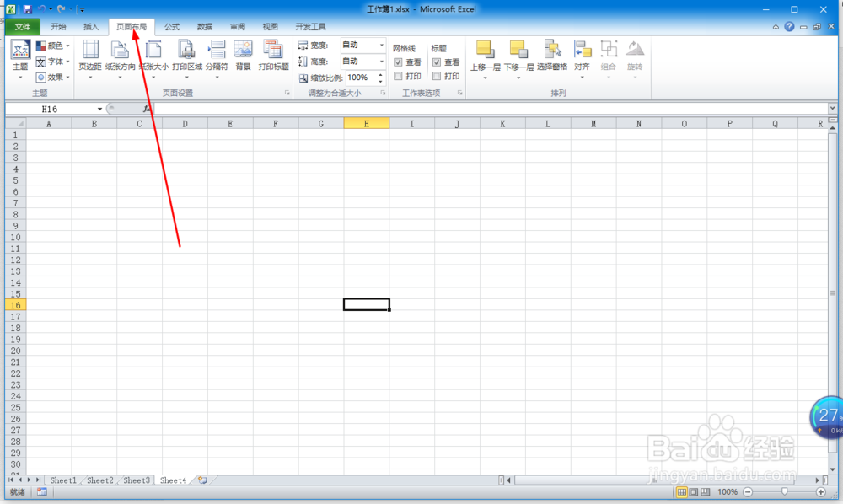Click the zoom in plus button
Screen dimensions: 843x504
tap(821, 492)
